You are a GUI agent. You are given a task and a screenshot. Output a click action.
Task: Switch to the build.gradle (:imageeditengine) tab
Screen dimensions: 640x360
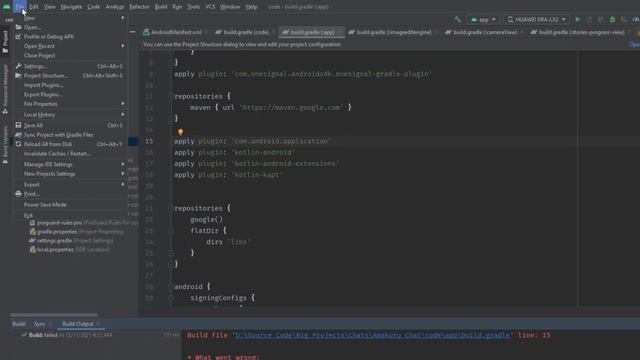pyautogui.click(x=394, y=32)
